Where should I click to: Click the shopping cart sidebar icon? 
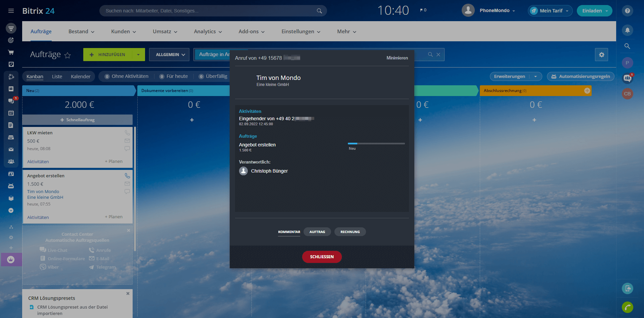[11, 52]
